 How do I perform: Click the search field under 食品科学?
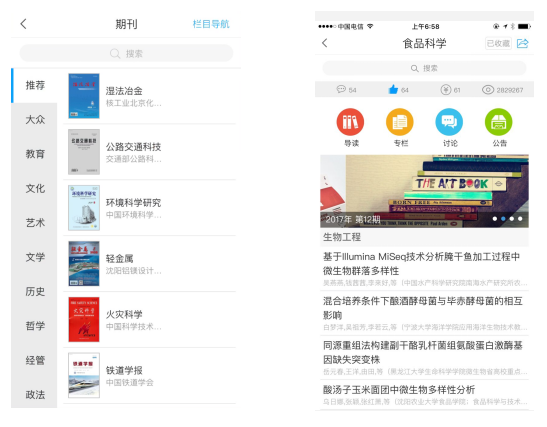coord(424,68)
